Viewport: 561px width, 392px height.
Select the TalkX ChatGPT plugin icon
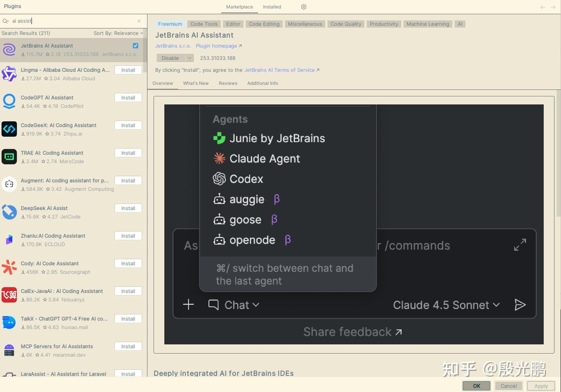click(x=9, y=323)
